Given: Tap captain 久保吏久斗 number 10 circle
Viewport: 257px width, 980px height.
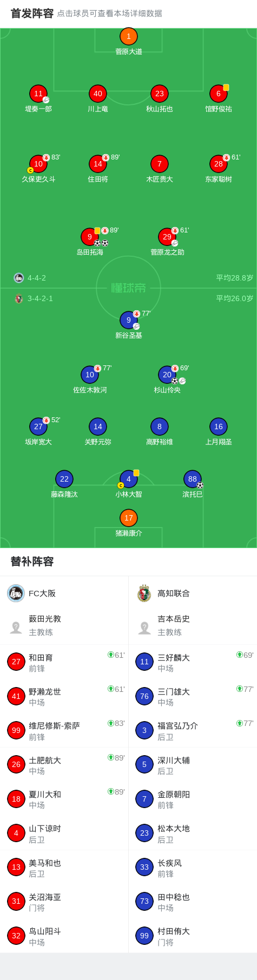Looking at the screenshot, I should (x=38, y=164).
